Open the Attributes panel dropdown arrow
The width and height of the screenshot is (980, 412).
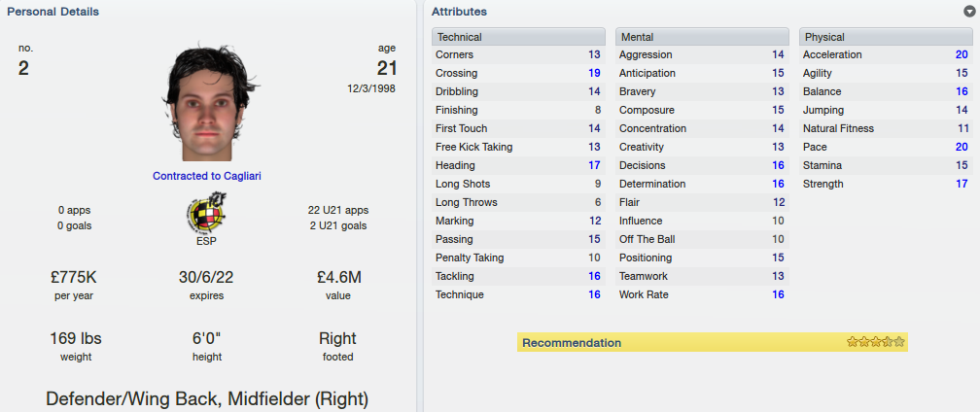[x=968, y=12]
